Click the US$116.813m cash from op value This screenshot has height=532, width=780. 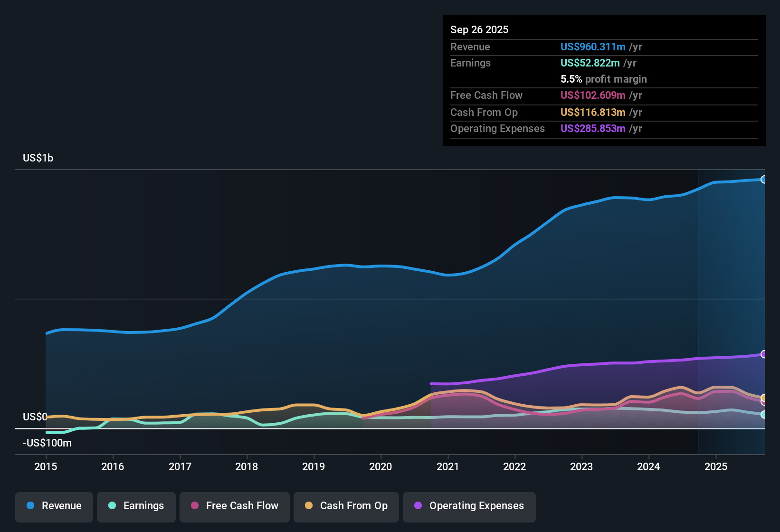point(593,112)
